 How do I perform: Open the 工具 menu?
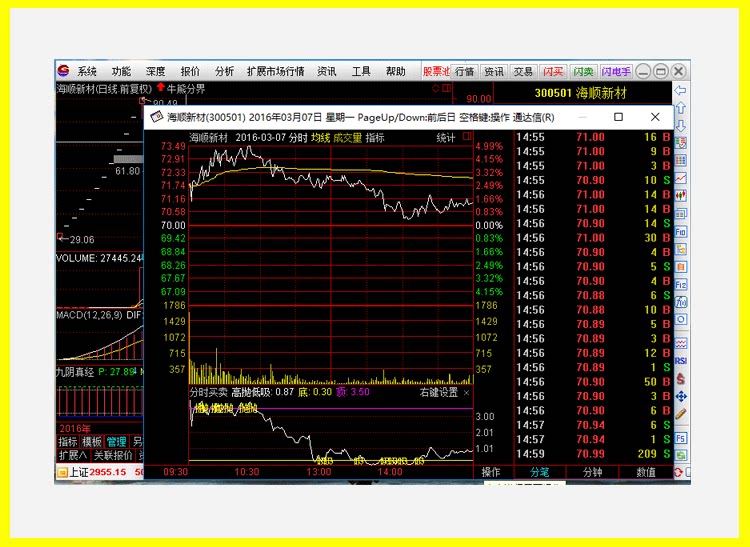[361, 71]
